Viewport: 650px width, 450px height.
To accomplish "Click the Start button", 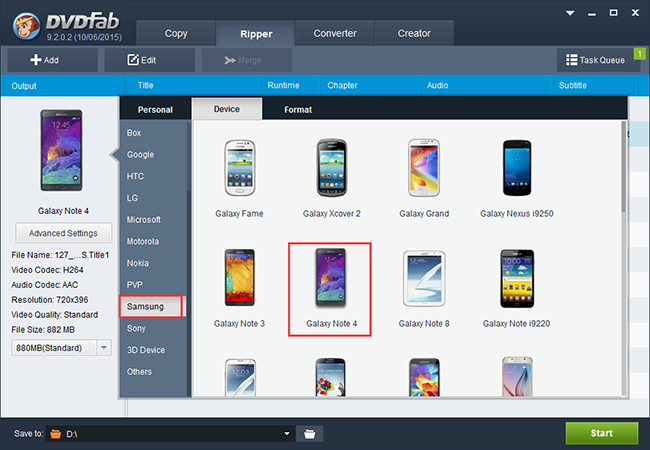I will coord(601,433).
